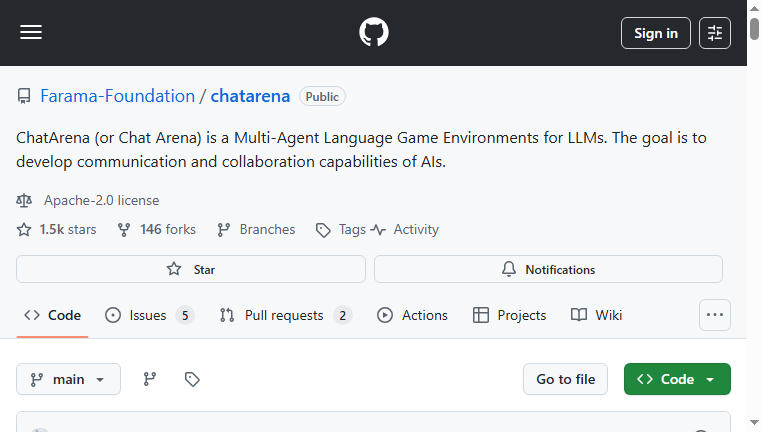Click the Notifications button

pos(548,269)
